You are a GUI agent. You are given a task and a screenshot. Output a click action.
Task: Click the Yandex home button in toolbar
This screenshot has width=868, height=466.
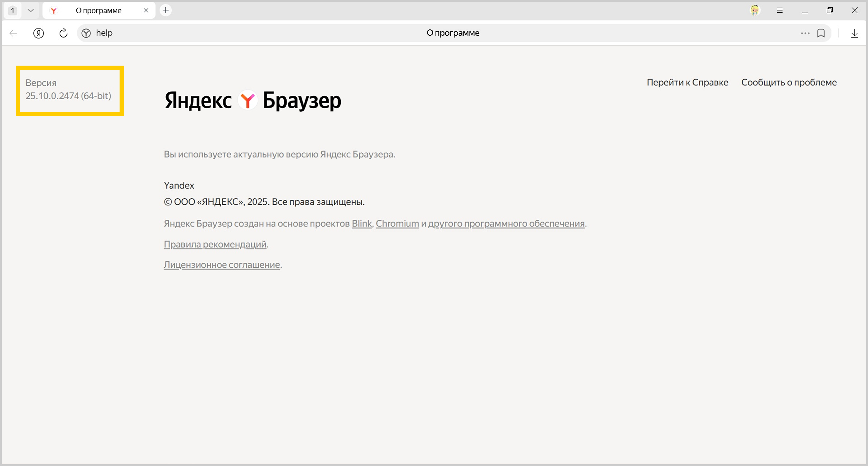point(38,33)
